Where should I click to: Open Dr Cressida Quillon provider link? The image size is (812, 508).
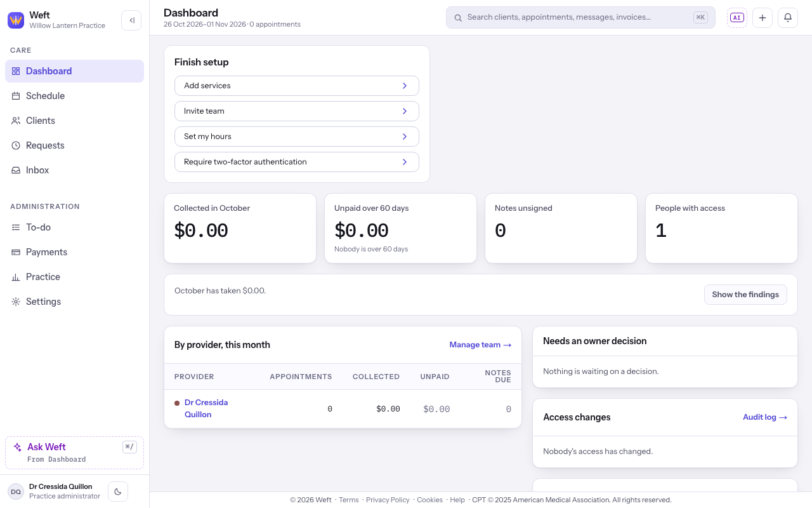[206, 408]
